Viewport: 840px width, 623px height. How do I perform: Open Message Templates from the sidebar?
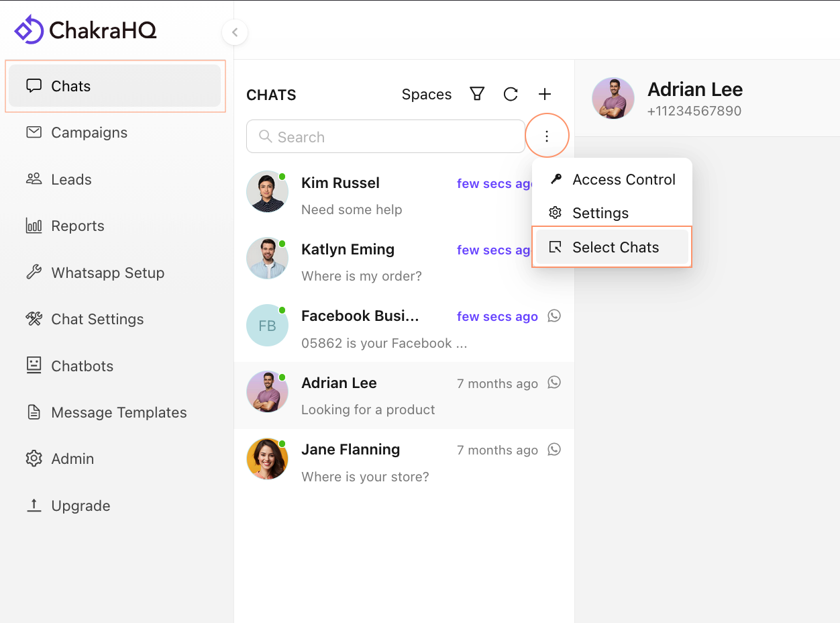(x=118, y=412)
